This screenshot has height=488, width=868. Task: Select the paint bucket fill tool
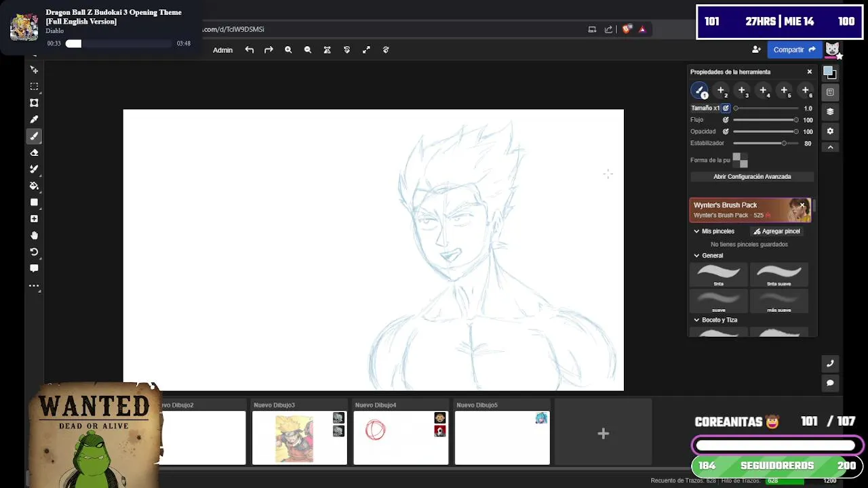[x=34, y=186]
